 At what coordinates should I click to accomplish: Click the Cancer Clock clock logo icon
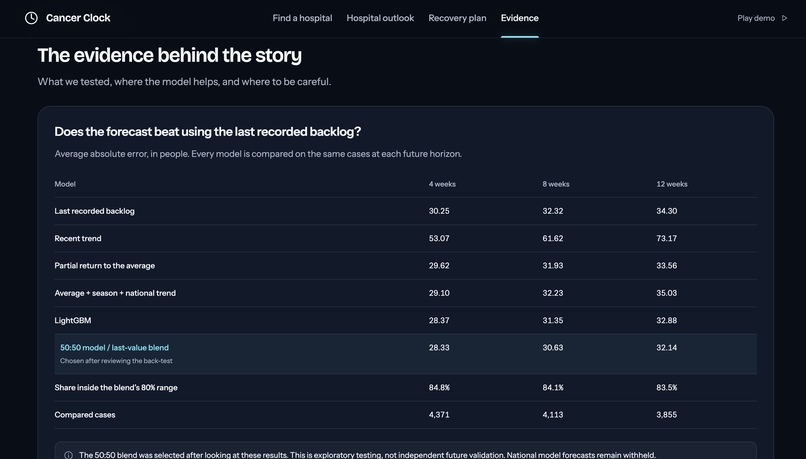click(31, 18)
